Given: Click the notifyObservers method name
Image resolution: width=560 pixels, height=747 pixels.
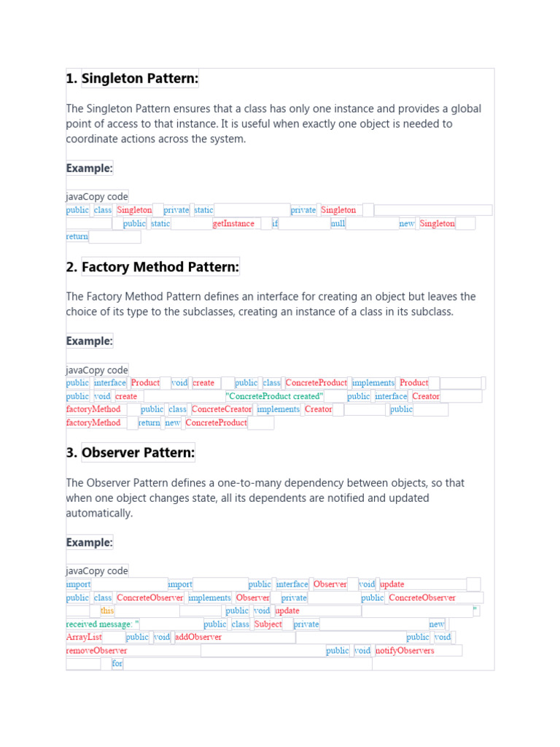Looking at the screenshot, I should (405, 651).
